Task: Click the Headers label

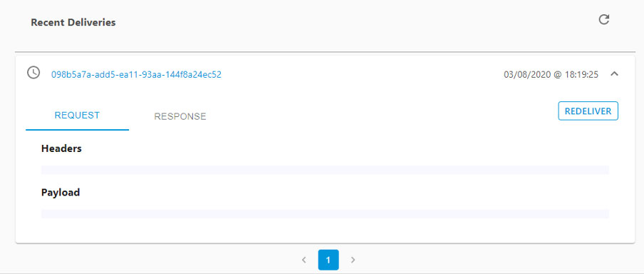Action: pos(61,148)
